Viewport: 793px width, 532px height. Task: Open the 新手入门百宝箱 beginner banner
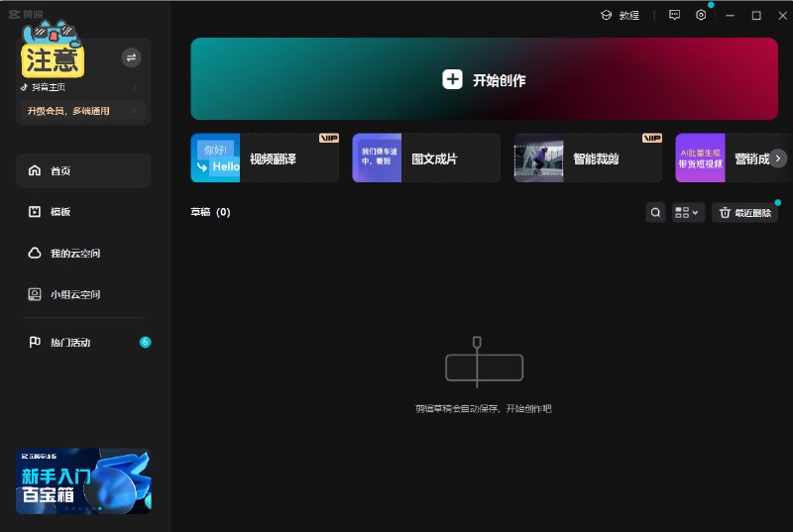[x=83, y=480]
